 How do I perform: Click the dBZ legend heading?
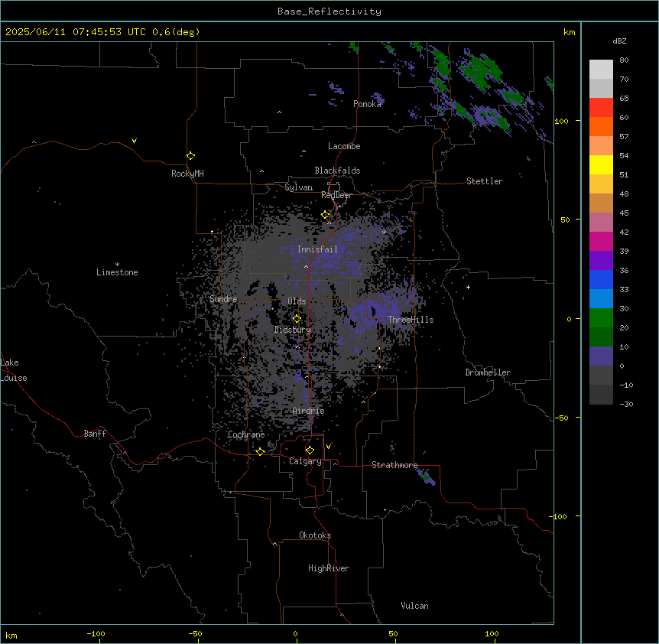point(619,41)
